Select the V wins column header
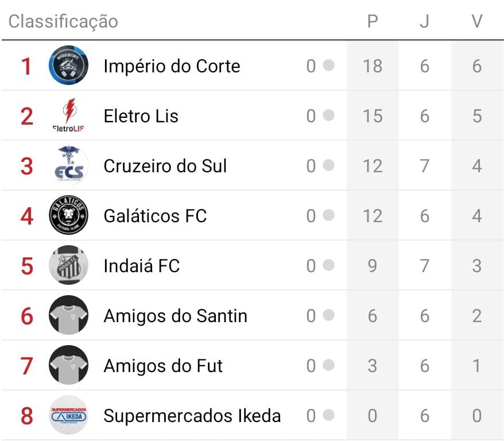Screen dimensions: 504x441 point(476,21)
